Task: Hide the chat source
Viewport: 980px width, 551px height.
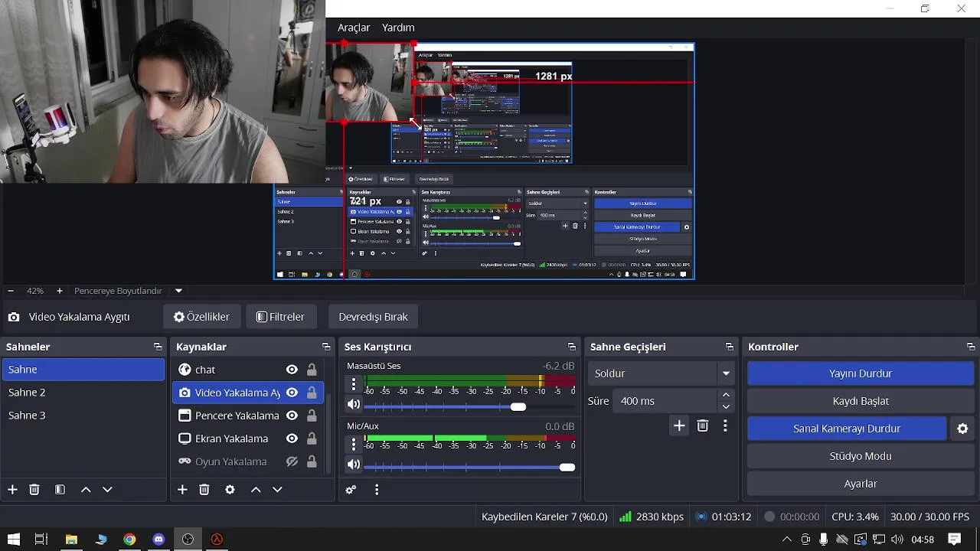Action: [292, 370]
